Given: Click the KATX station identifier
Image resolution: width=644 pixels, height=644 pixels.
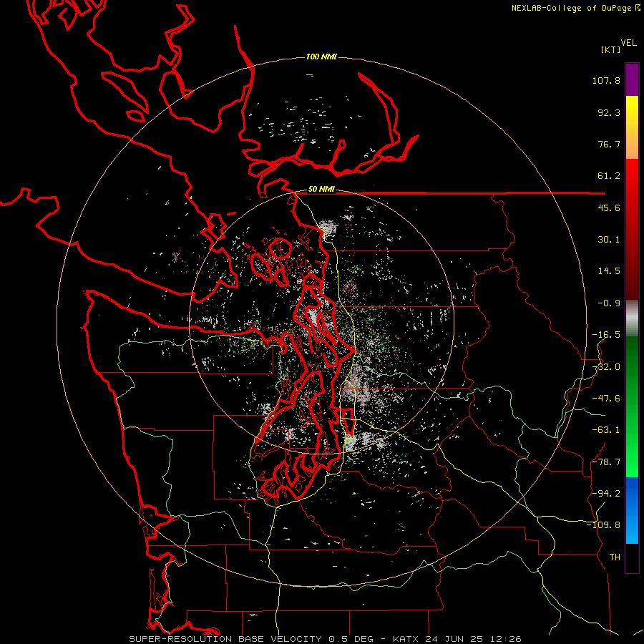Looking at the screenshot, I should (x=406, y=639).
